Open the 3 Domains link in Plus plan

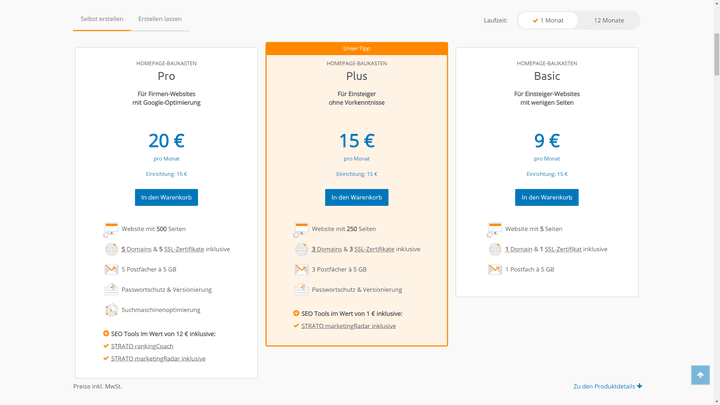tap(327, 249)
